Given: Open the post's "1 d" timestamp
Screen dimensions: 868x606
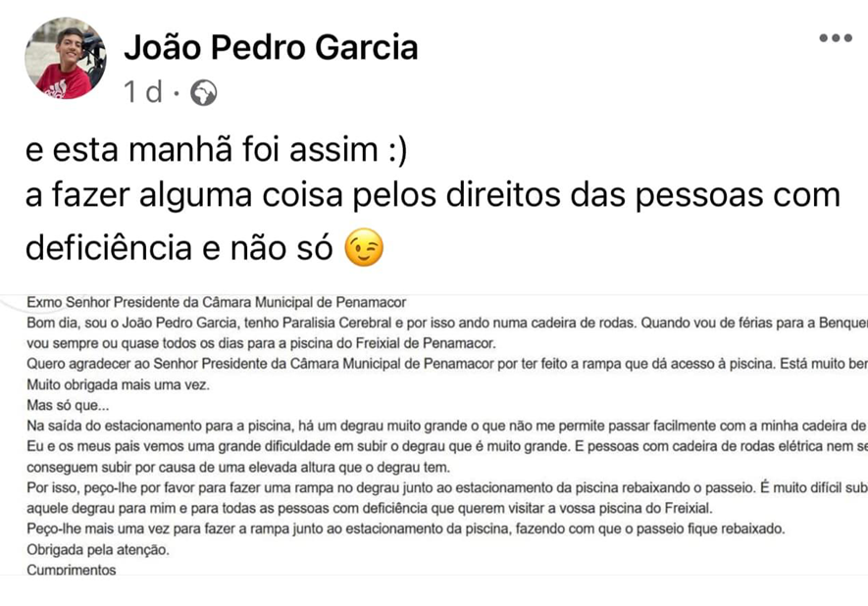Looking at the screenshot, I should tap(144, 93).
